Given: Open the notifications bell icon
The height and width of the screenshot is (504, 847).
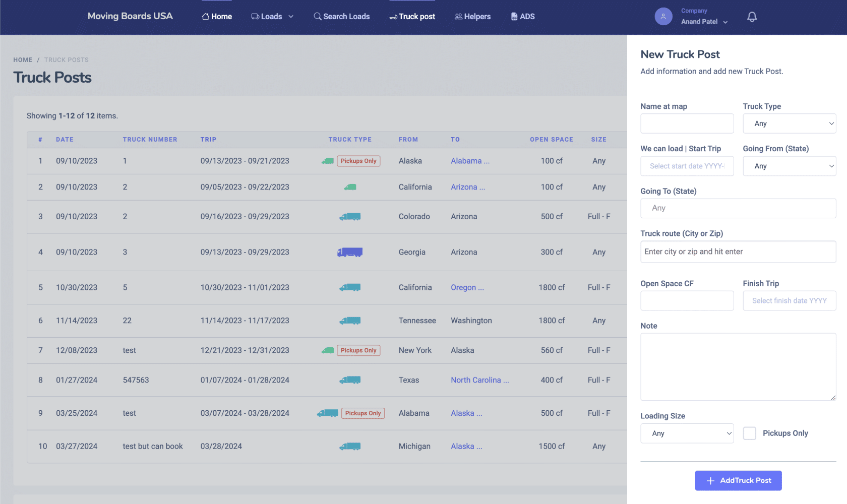Looking at the screenshot, I should (x=752, y=17).
